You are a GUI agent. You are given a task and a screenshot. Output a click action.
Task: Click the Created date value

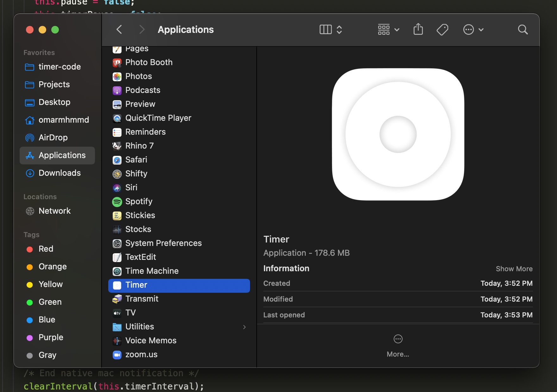[x=506, y=283]
